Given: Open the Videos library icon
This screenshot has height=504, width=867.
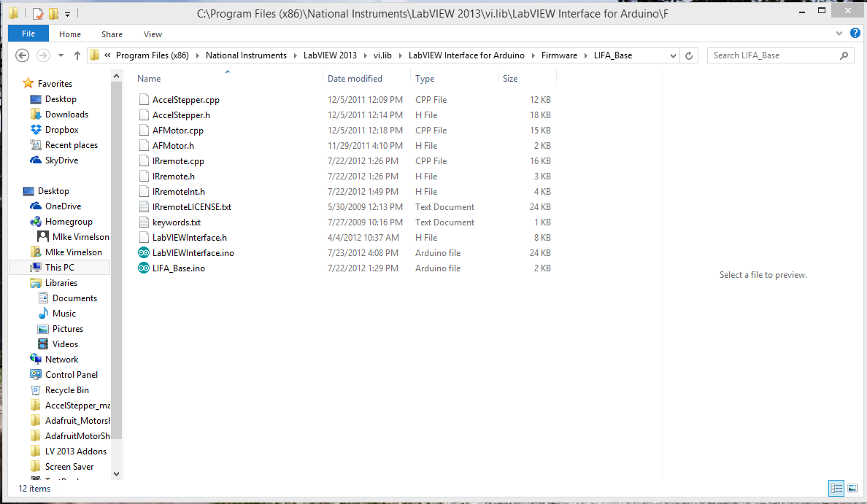Looking at the screenshot, I should pos(43,344).
